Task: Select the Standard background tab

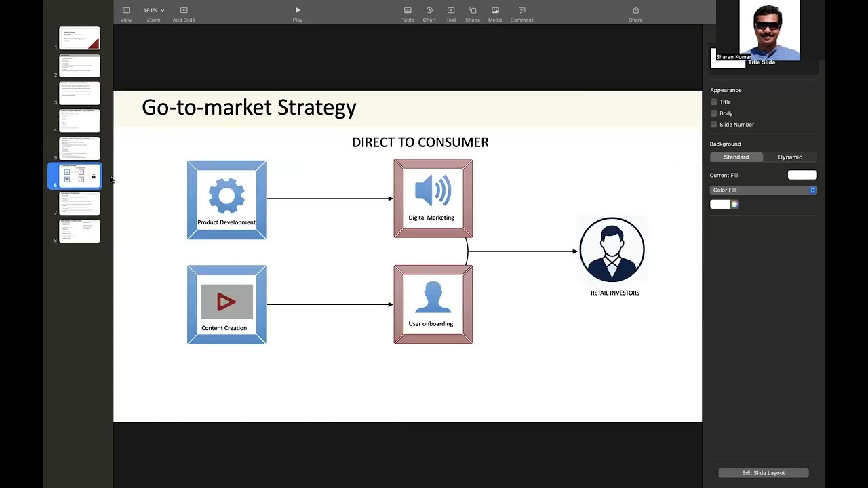Action: click(x=736, y=157)
